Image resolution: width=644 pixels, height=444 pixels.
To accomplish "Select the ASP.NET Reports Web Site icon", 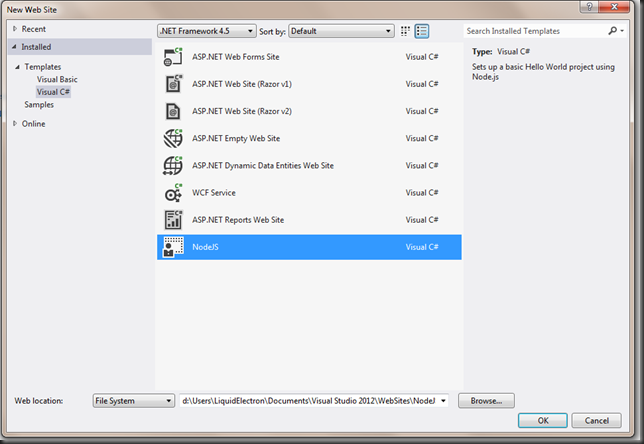I will 171,219.
